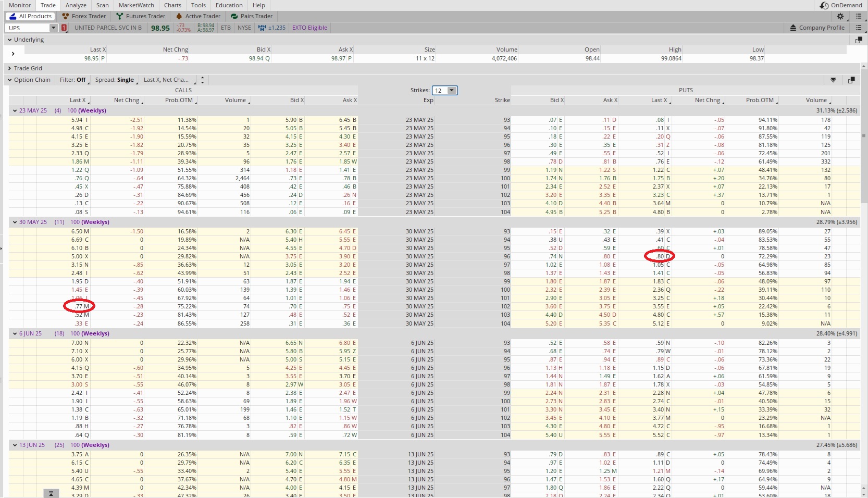This screenshot has width=868, height=498.
Task: Click the last price 98.95 in symbol bar
Action: tap(160, 28)
